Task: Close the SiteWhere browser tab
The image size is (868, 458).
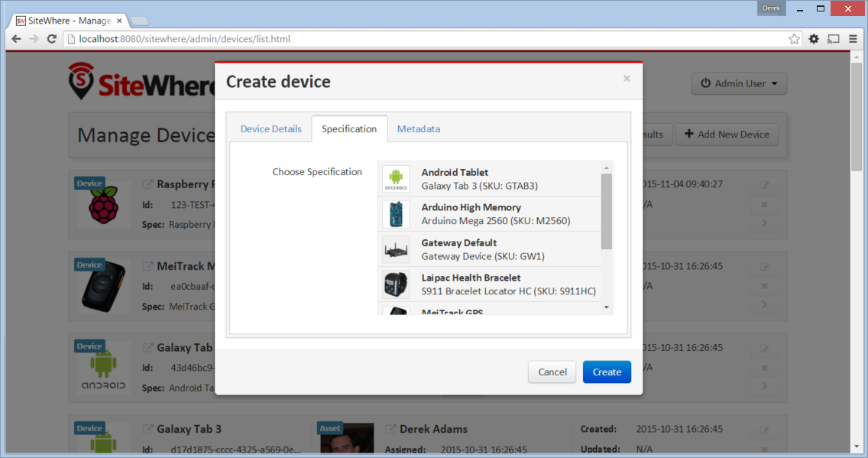Action: tap(119, 21)
